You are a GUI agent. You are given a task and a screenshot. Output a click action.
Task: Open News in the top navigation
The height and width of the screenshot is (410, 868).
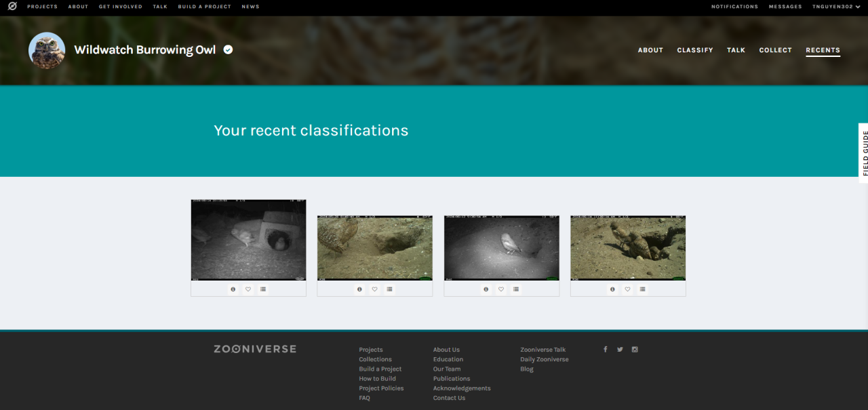pyautogui.click(x=250, y=7)
